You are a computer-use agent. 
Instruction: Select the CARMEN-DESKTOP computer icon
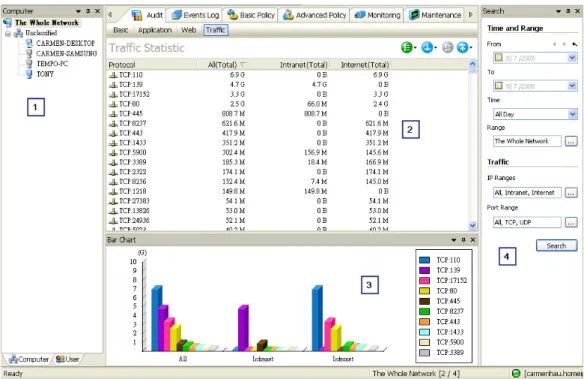click(29, 43)
